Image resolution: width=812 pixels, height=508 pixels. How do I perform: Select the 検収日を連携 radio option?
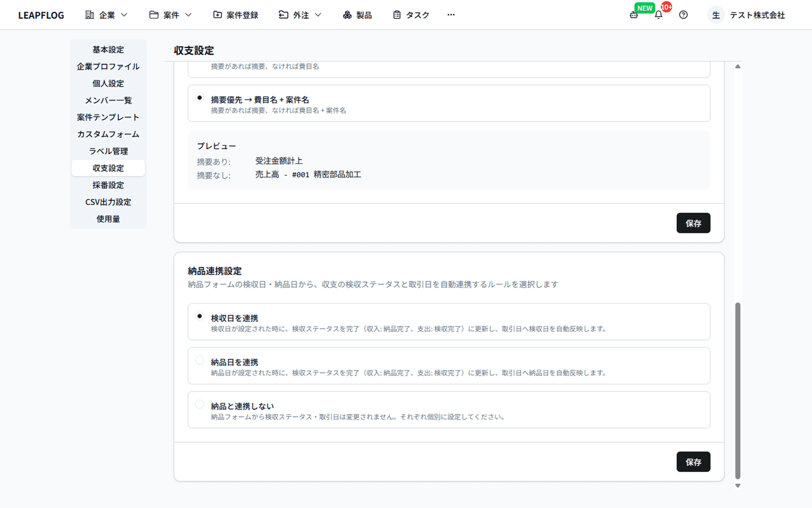[199, 317]
